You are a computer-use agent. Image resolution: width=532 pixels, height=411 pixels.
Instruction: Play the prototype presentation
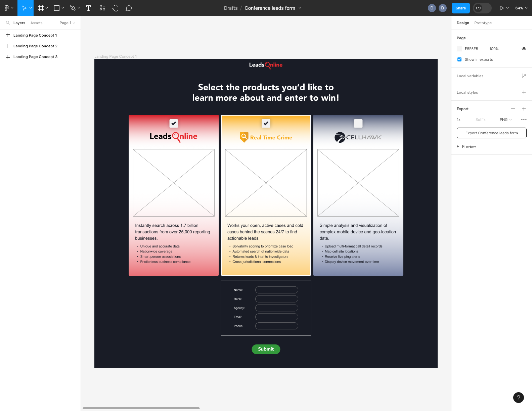tap(501, 8)
